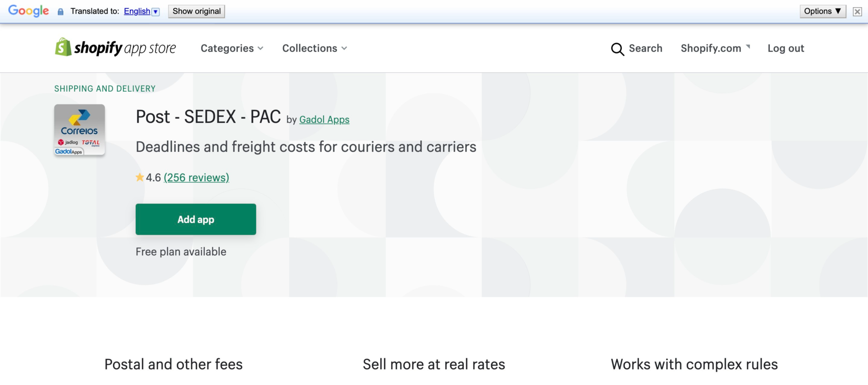Open the translate Options dropdown
Viewport: 868px width, 385px height.
pyautogui.click(x=822, y=11)
